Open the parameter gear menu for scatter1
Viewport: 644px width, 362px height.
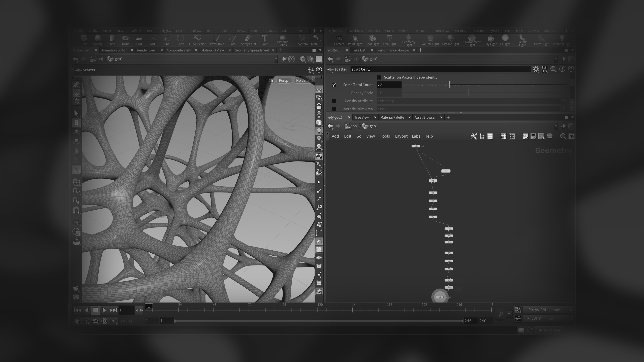tap(536, 69)
